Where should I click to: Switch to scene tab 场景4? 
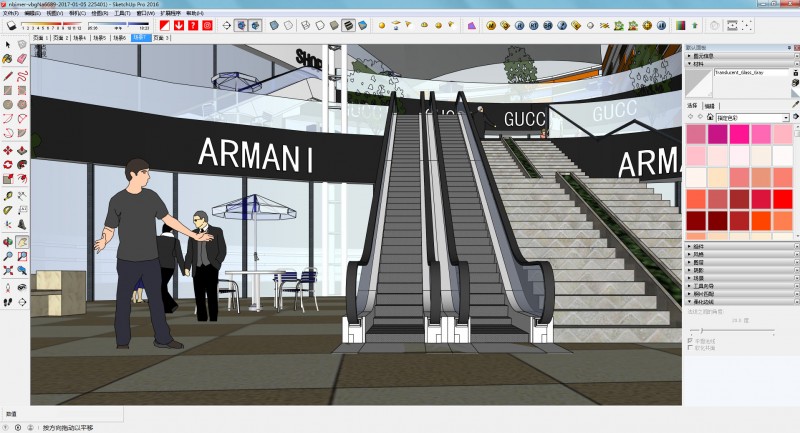pyautogui.click(x=79, y=38)
